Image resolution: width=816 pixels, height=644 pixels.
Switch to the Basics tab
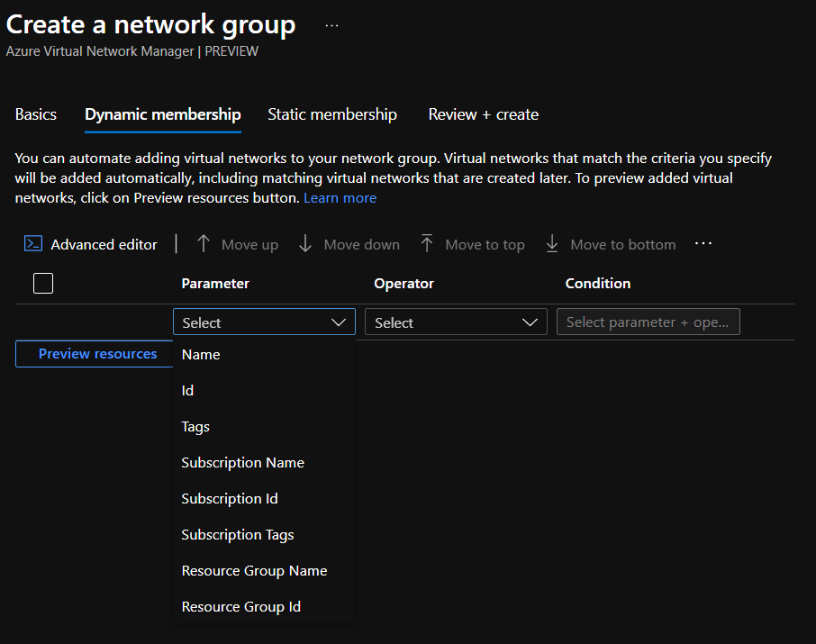(36, 114)
